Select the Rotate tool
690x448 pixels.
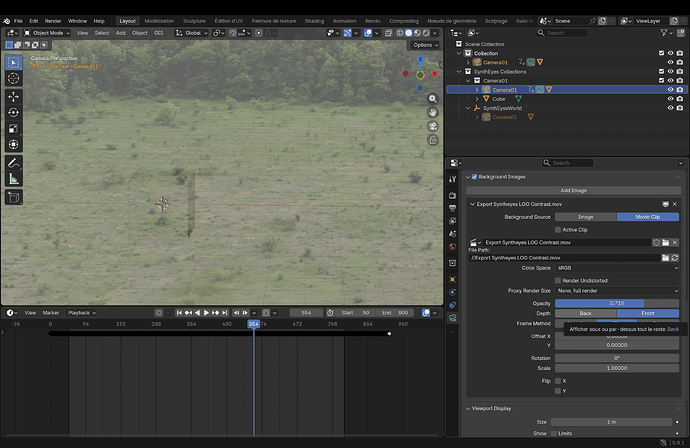[x=14, y=112]
